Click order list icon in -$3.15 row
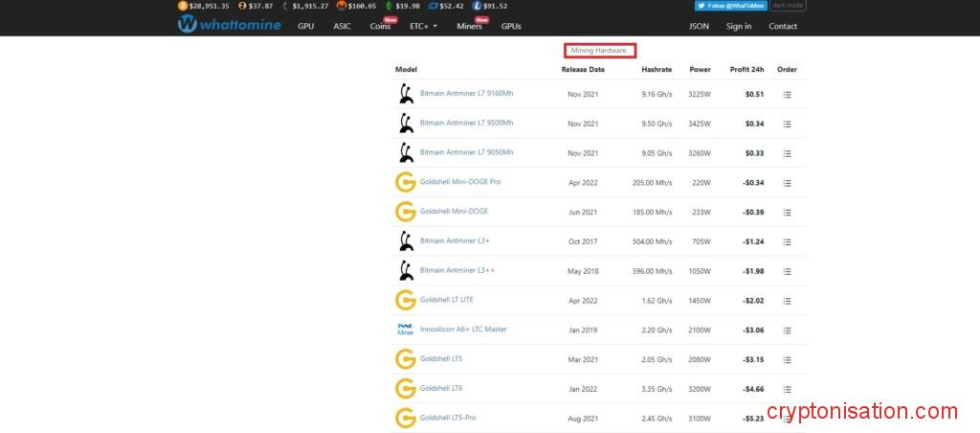 tap(787, 360)
